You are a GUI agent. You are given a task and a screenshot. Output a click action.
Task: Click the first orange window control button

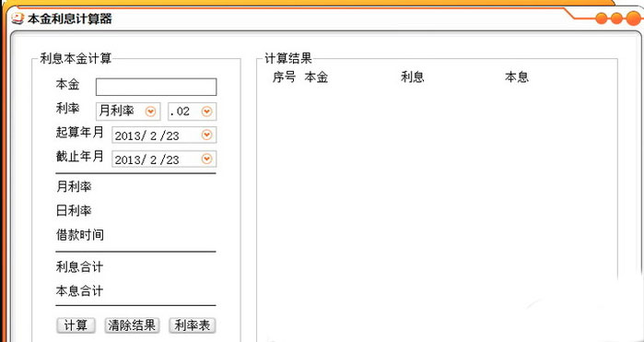602,18
